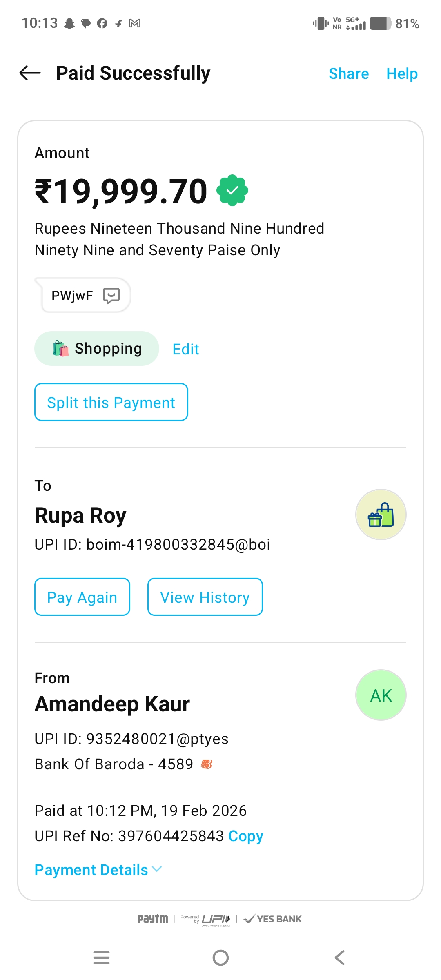This screenshot has height=980, width=441.
Task: Share this payment receipt
Action: point(349,74)
